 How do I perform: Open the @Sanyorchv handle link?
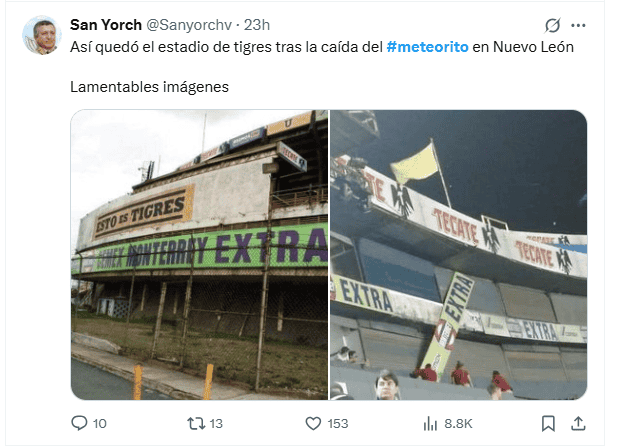click(189, 25)
